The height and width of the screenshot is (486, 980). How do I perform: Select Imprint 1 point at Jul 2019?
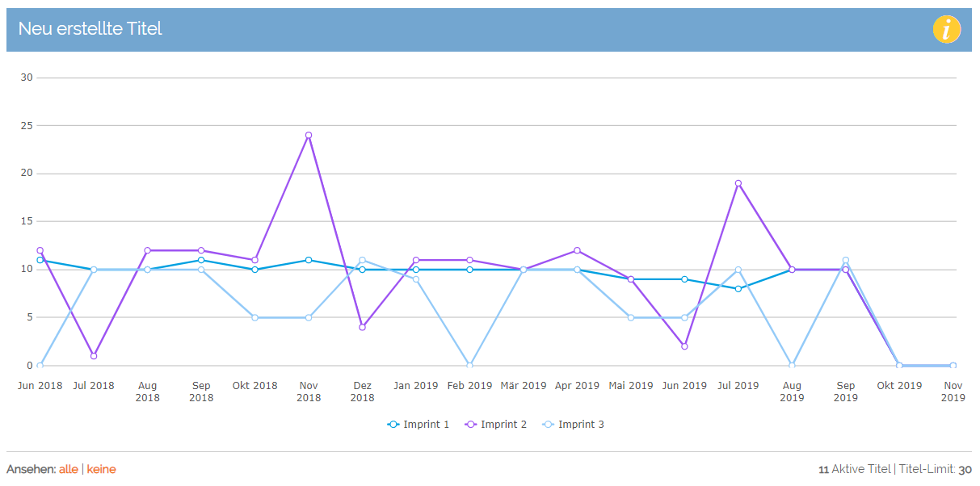tap(738, 289)
